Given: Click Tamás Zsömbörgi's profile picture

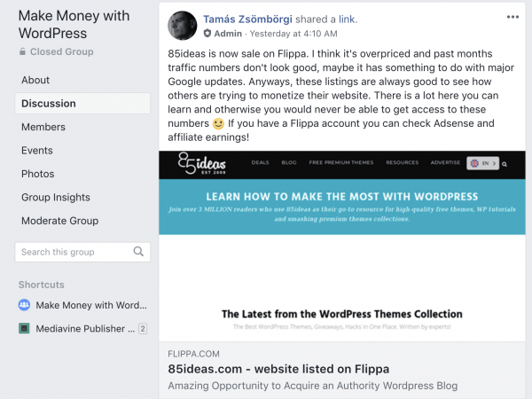Looking at the screenshot, I should click(x=183, y=26).
